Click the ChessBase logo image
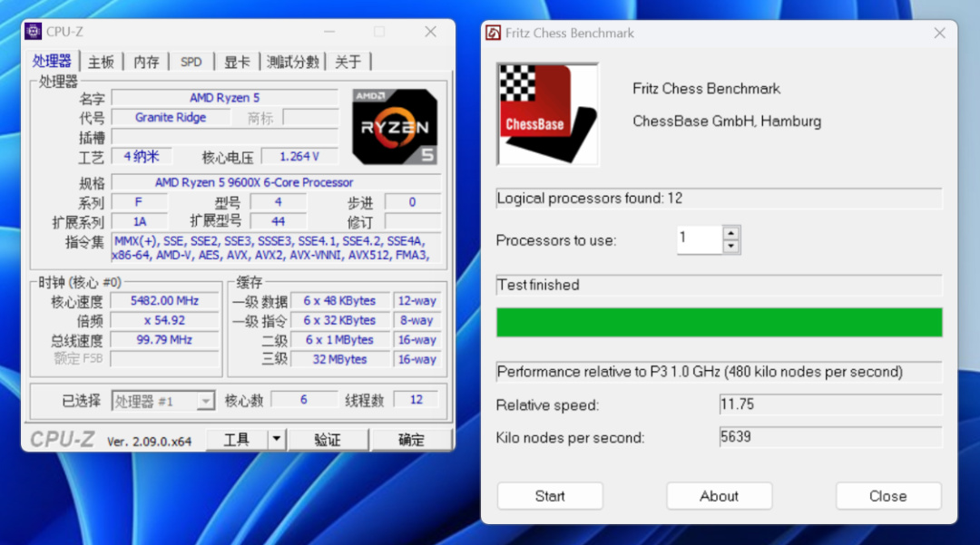This screenshot has height=545, width=980. [x=547, y=114]
